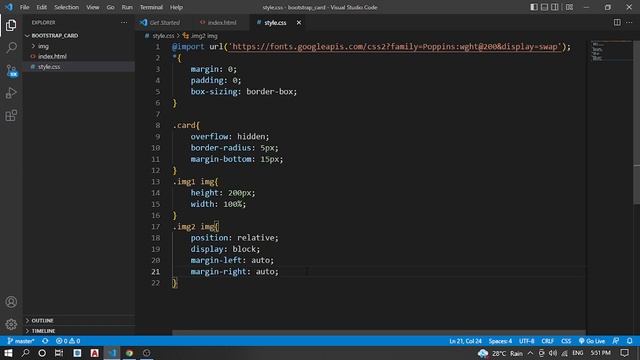Open editor more actions ellipsis
The width and height of the screenshot is (640, 360).
click(629, 22)
